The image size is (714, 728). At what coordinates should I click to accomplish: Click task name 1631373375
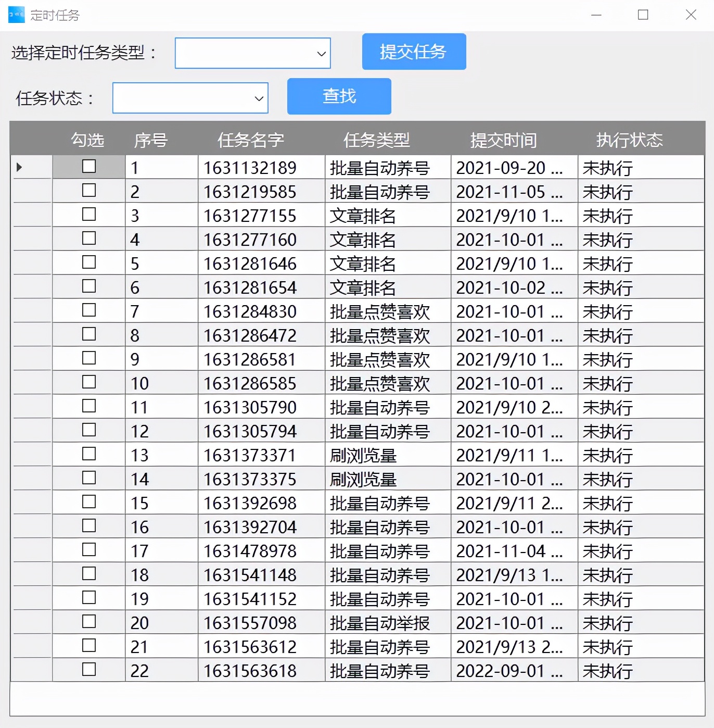pos(261,479)
